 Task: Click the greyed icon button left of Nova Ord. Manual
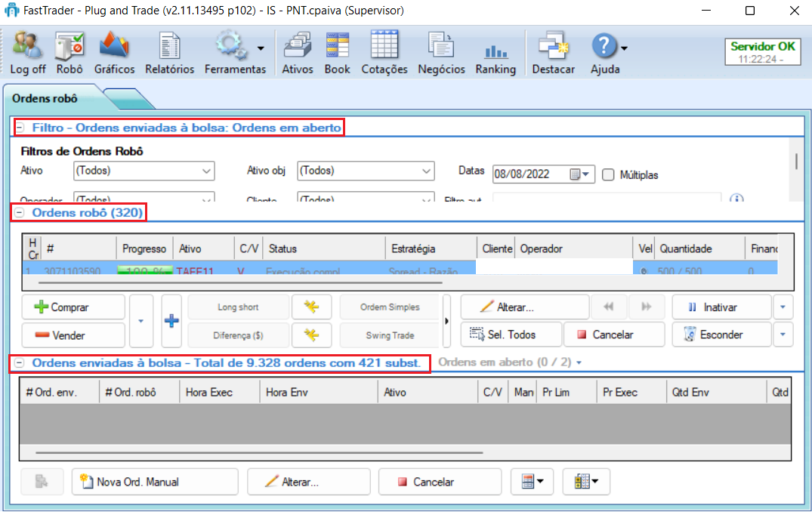click(x=42, y=482)
